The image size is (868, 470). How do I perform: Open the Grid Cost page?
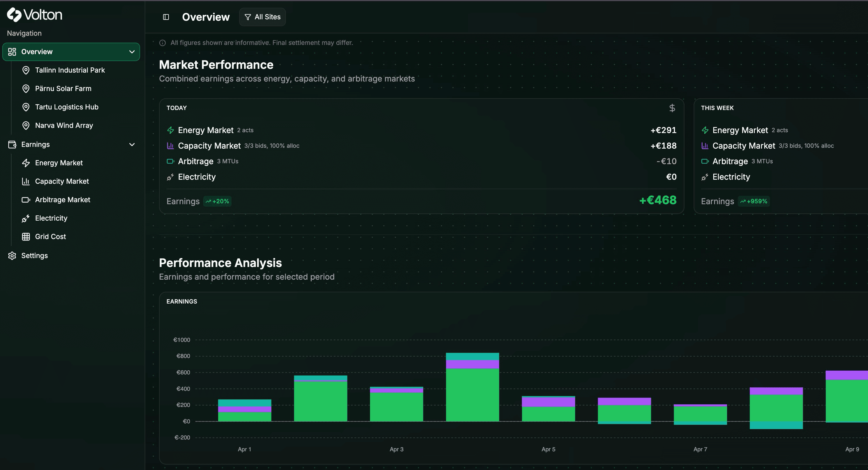click(x=50, y=237)
